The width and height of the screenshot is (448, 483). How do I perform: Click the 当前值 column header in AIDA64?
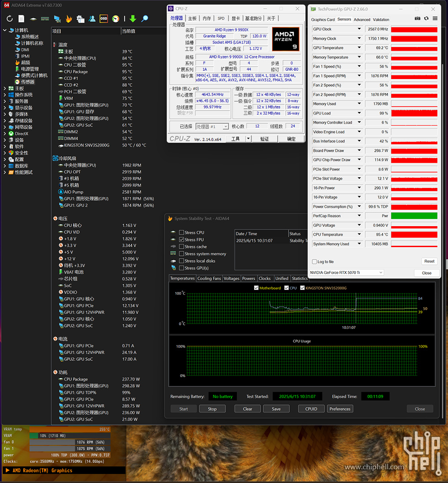click(128, 31)
